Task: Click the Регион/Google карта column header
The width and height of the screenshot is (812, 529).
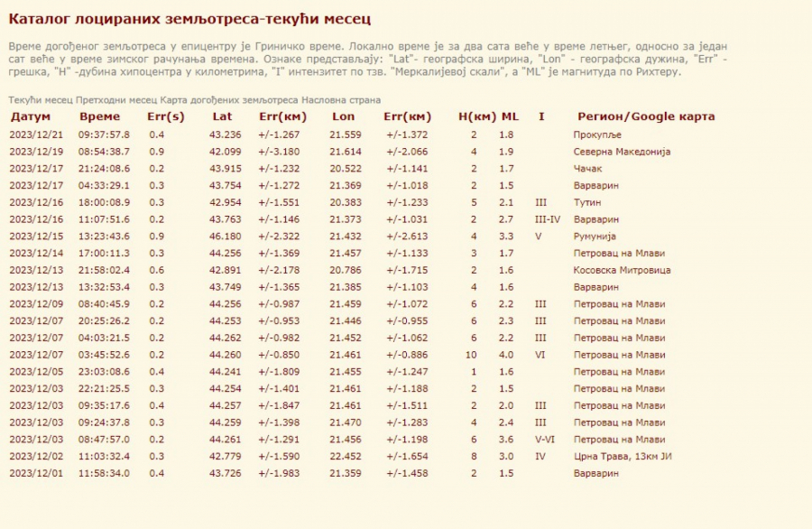Action: pos(646,116)
